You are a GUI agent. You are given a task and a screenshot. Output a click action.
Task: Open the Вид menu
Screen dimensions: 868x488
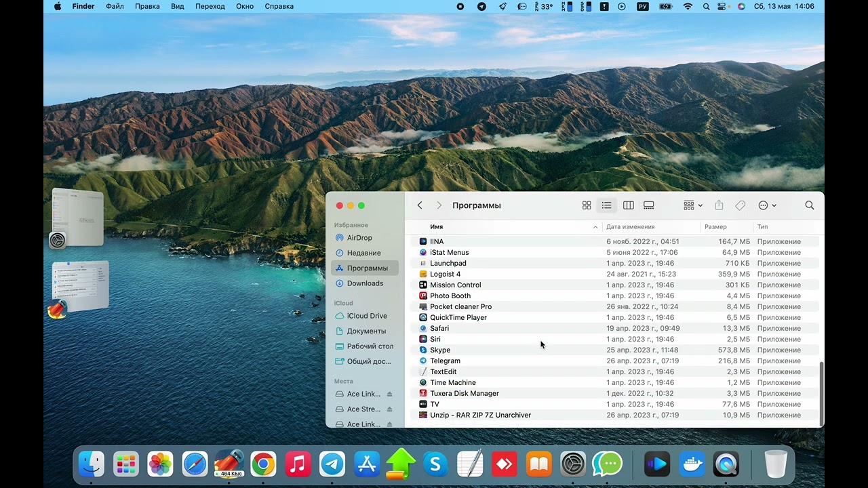click(178, 6)
